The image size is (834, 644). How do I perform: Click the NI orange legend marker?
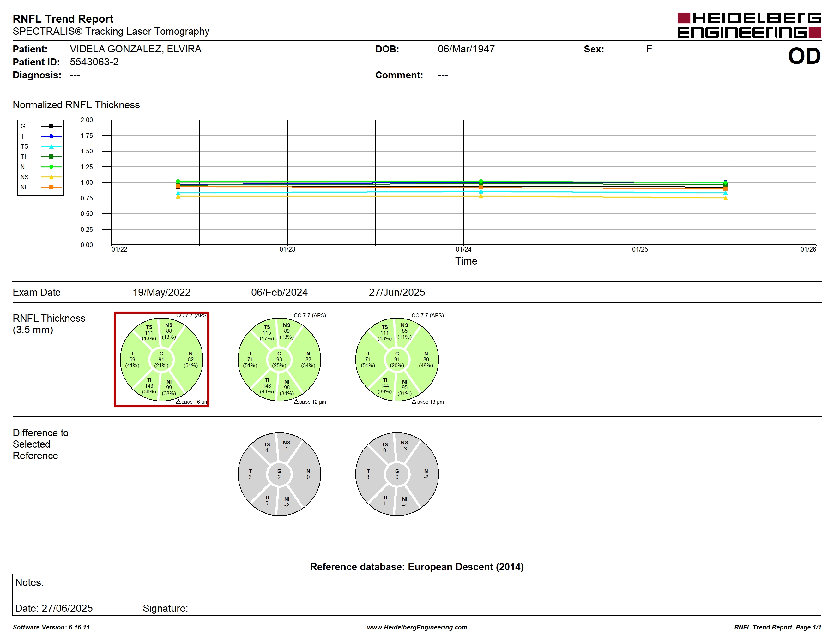51,187
